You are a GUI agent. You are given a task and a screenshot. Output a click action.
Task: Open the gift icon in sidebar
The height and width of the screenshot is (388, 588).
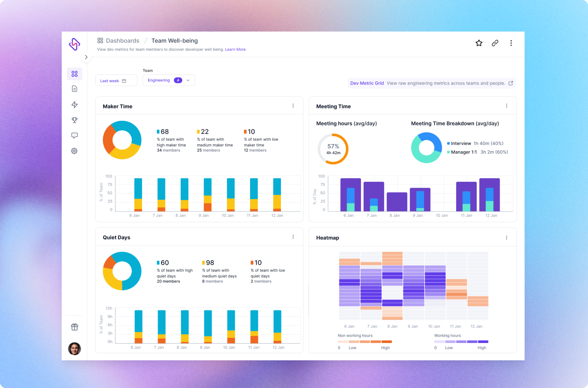pyautogui.click(x=74, y=327)
